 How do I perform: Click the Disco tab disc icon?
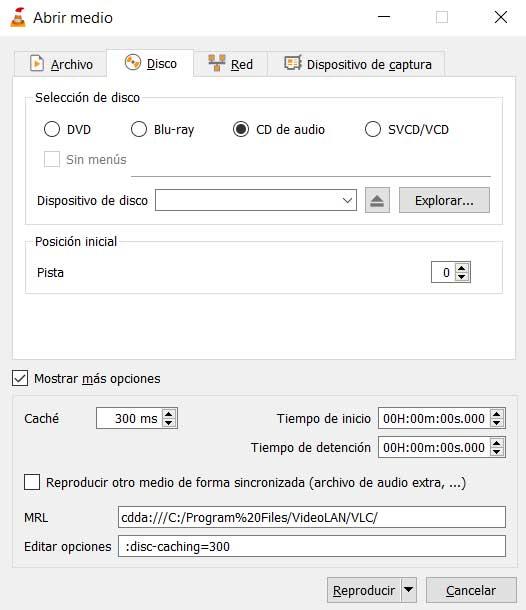coord(133,63)
